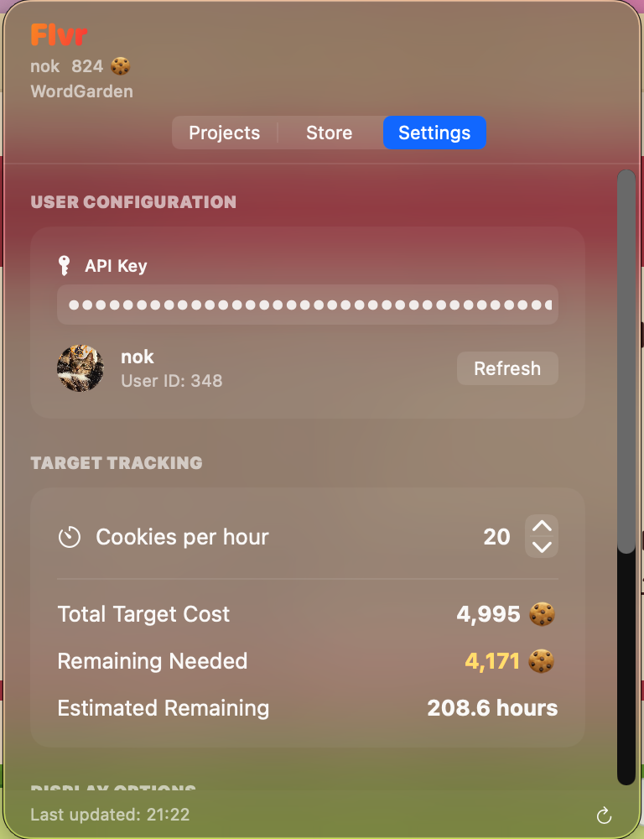The height and width of the screenshot is (839, 644).
Task: Click the cookie icon next to 4,171
Action: (542, 662)
